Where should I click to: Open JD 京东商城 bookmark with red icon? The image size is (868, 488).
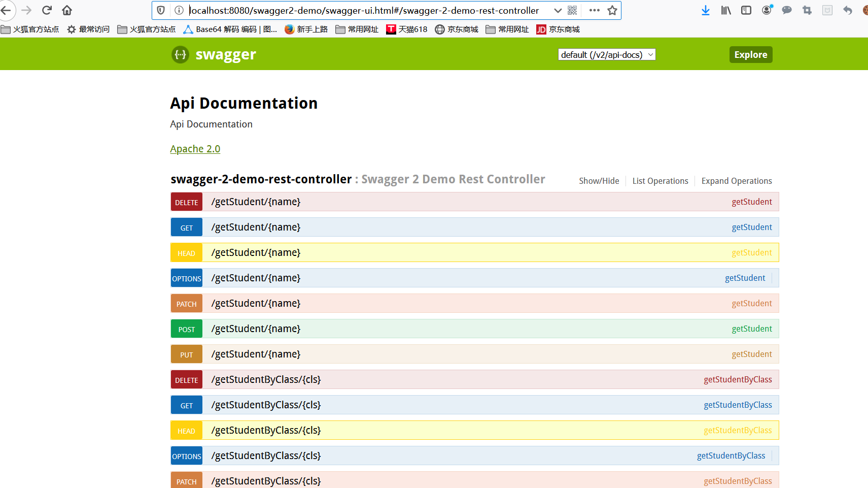pyautogui.click(x=558, y=29)
